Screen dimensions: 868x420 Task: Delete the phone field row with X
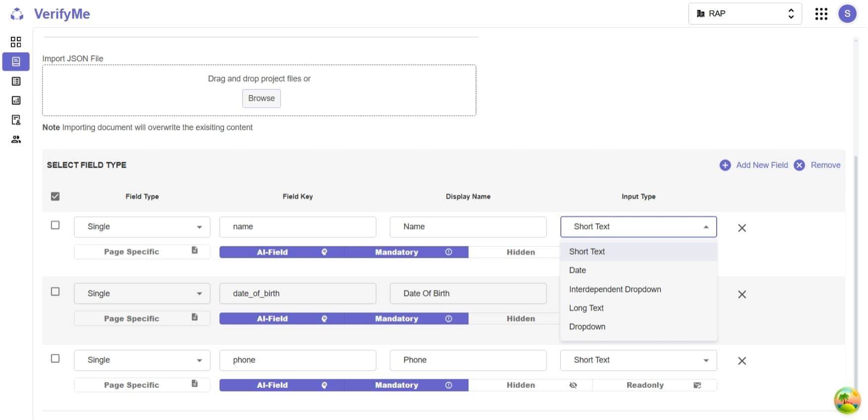click(742, 361)
